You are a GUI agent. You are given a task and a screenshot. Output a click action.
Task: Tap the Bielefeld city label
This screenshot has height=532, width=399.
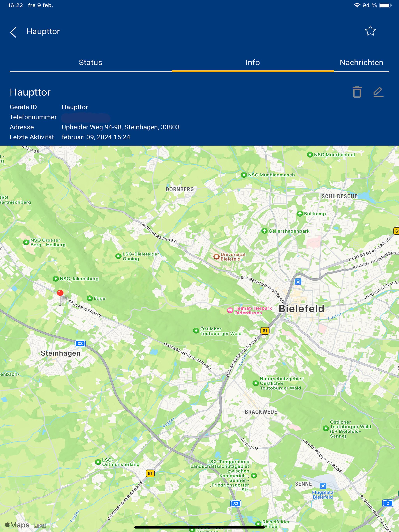[x=302, y=309]
